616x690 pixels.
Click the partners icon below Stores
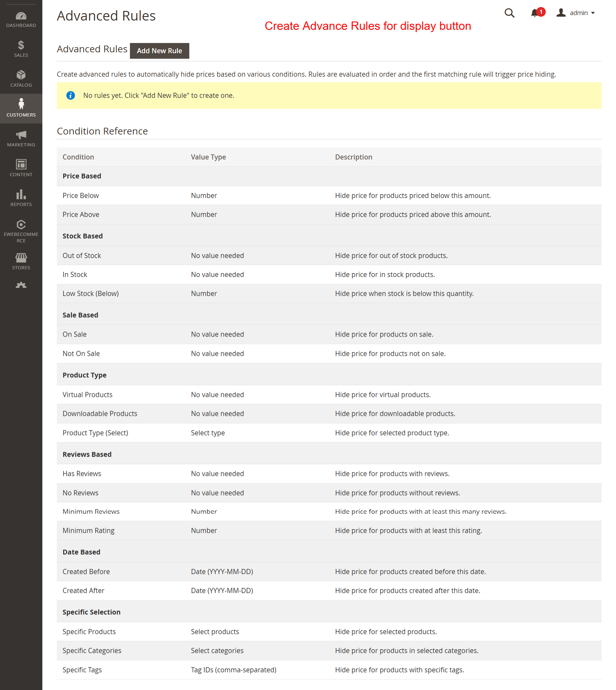point(21,285)
